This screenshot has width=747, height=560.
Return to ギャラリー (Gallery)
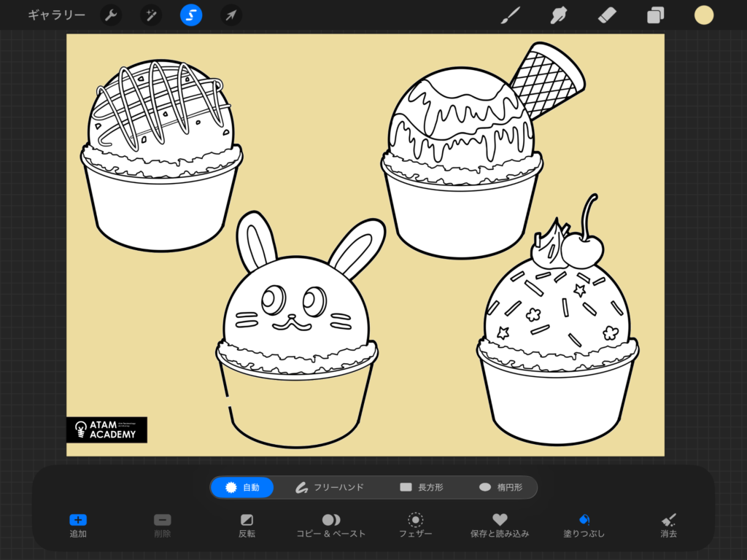click(56, 15)
